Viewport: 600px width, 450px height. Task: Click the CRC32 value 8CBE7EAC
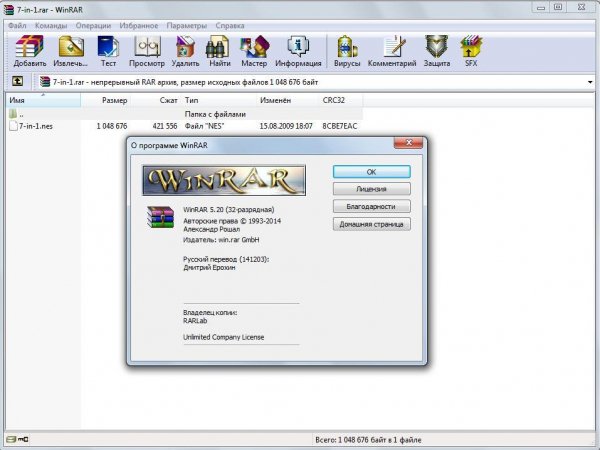pyautogui.click(x=339, y=126)
